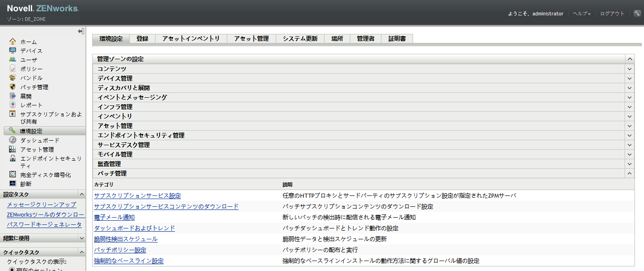The width and height of the screenshot is (644, 271).
Task: Open 電子メール通知 link
Action: tap(114, 218)
